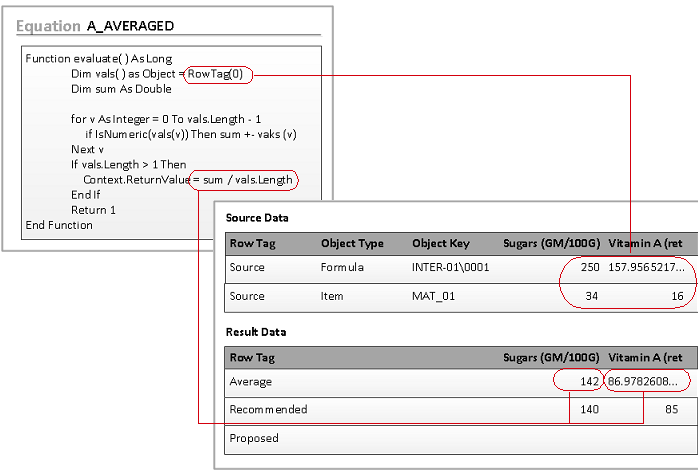Viewport: 698px width, 476px height.
Task: Click the circled RowTag(0) expression
Action: tap(220, 73)
